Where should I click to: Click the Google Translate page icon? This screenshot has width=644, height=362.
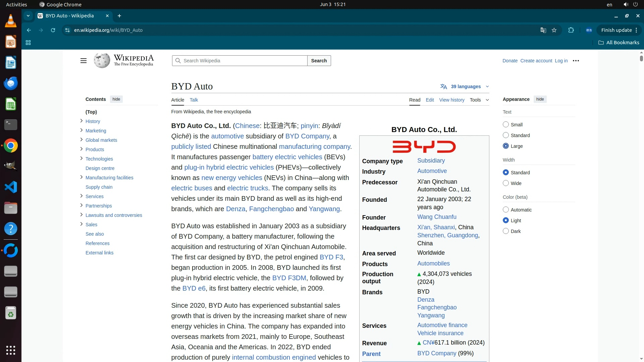[x=543, y=30]
